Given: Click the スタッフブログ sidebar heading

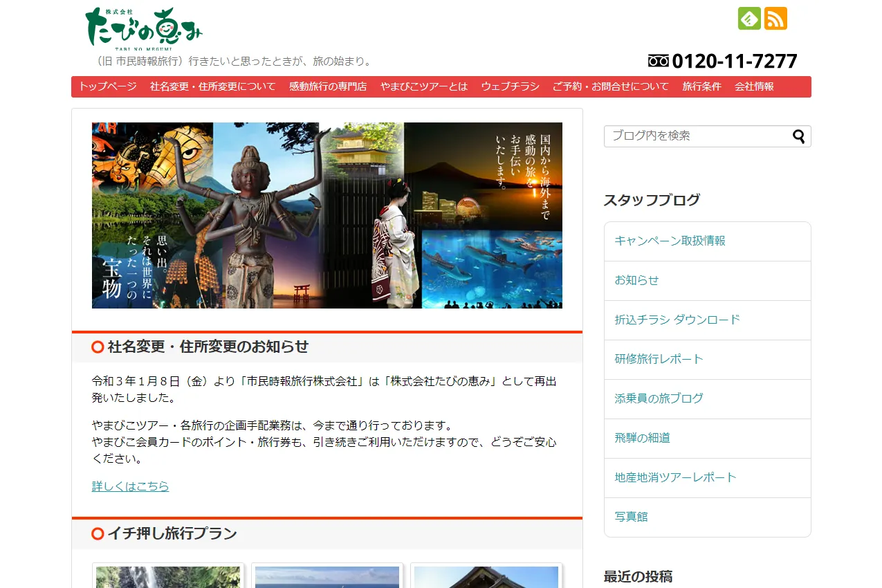Looking at the screenshot, I should (x=652, y=201).
